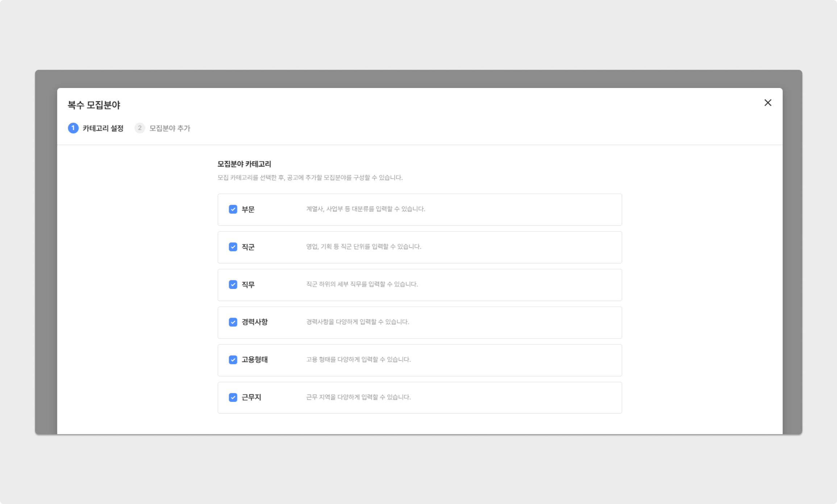Disable the 직무 selection checkbox
The width and height of the screenshot is (837, 504).
pos(233,284)
